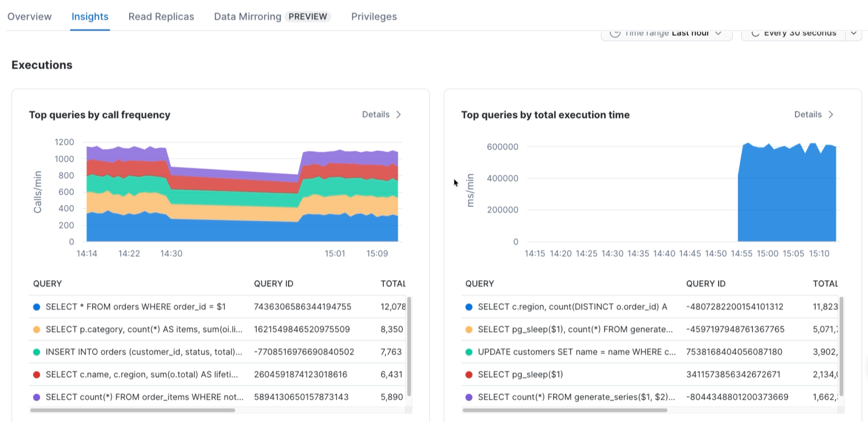This screenshot has height=422, width=868.
Task: Click purple dot for order_items count query
Action: (x=37, y=397)
